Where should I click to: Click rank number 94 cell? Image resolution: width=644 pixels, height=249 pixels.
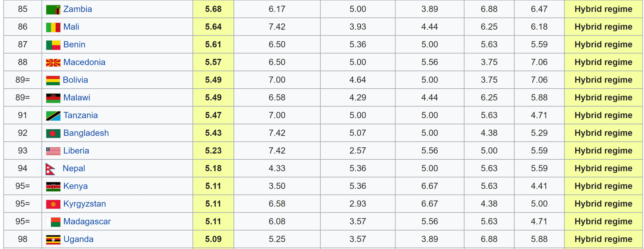[23, 168]
